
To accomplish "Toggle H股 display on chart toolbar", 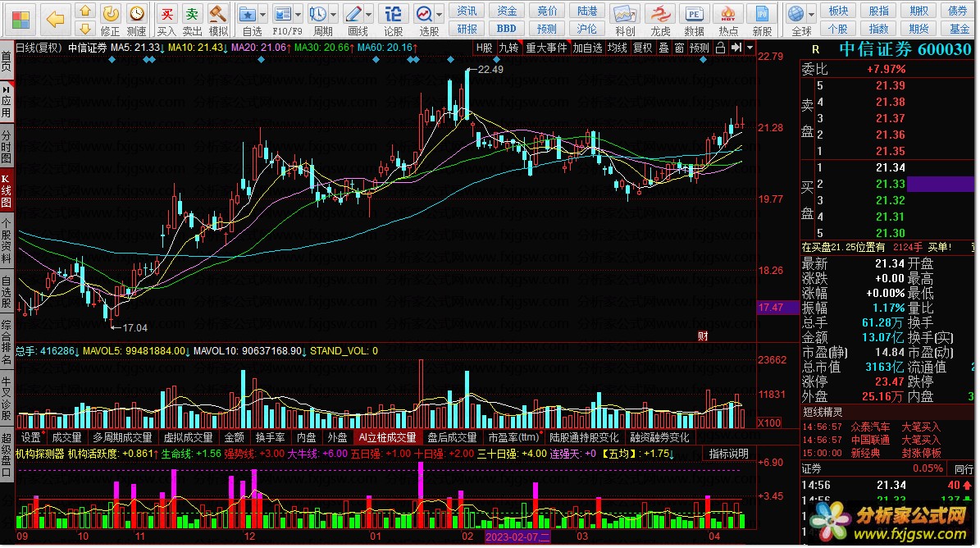I will click(485, 48).
